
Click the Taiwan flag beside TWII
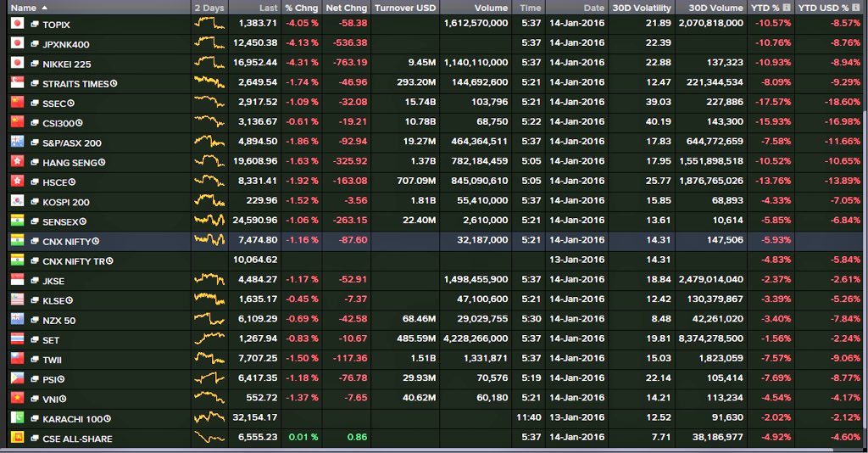[17, 358]
